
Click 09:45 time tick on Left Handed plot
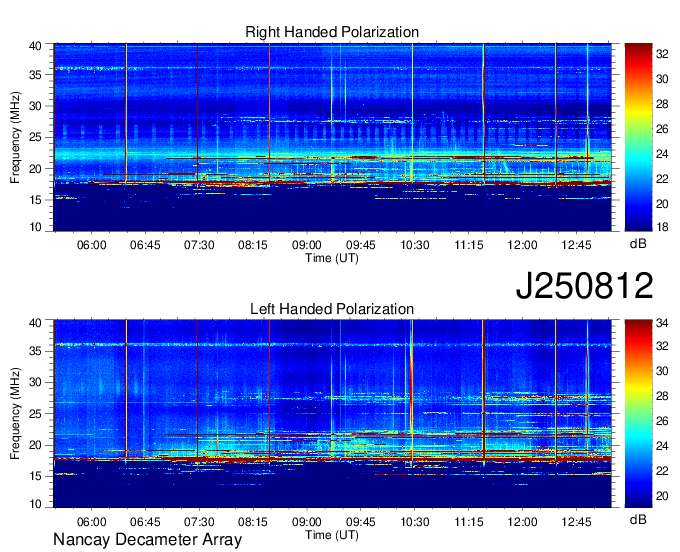(x=360, y=522)
